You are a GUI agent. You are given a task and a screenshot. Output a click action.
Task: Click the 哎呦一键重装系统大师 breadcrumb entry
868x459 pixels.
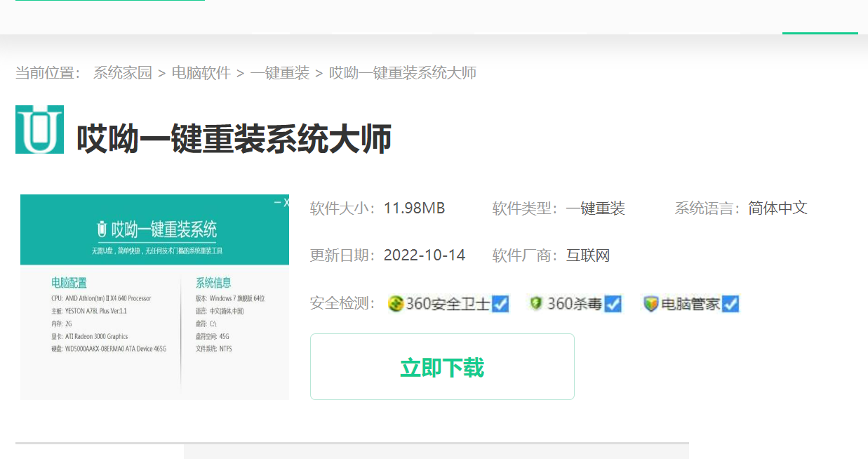coord(403,73)
